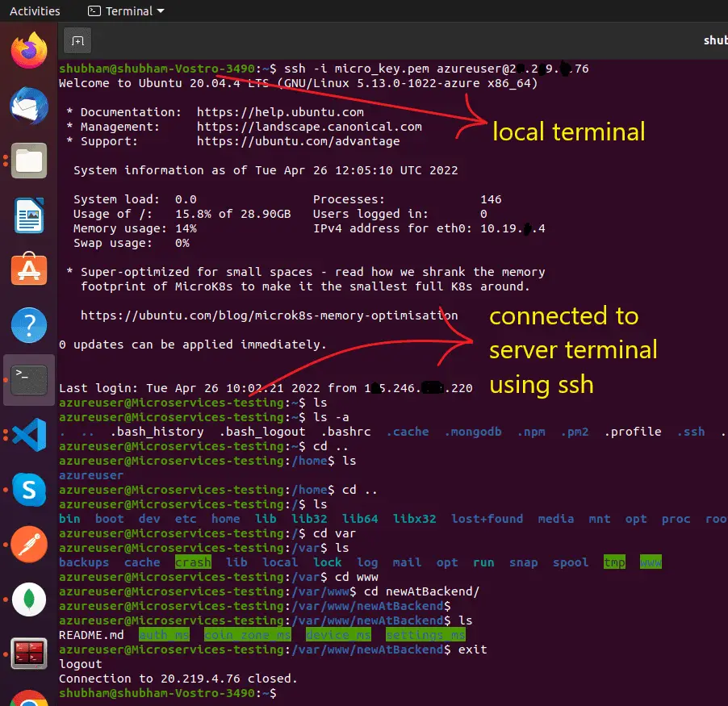Image resolution: width=728 pixels, height=706 pixels.
Task: Open the Files manager icon
Action: (x=29, y=161)
